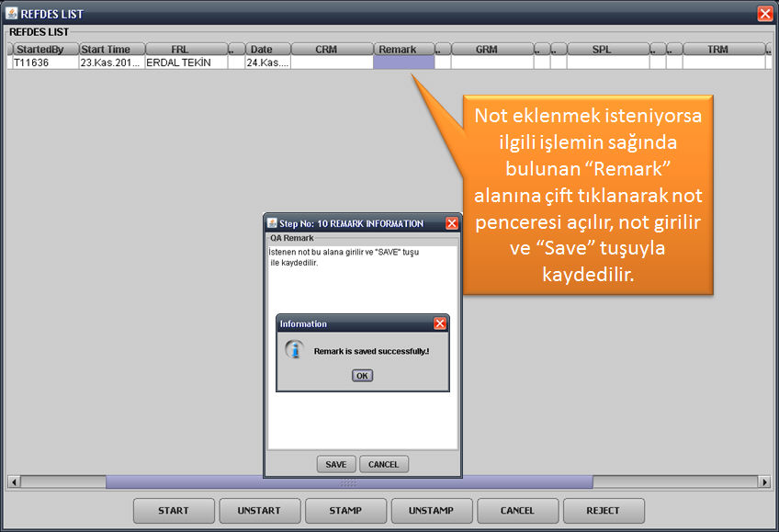Close the Step No: 10 REMARK INFORMATION window

tap(452, 223)
